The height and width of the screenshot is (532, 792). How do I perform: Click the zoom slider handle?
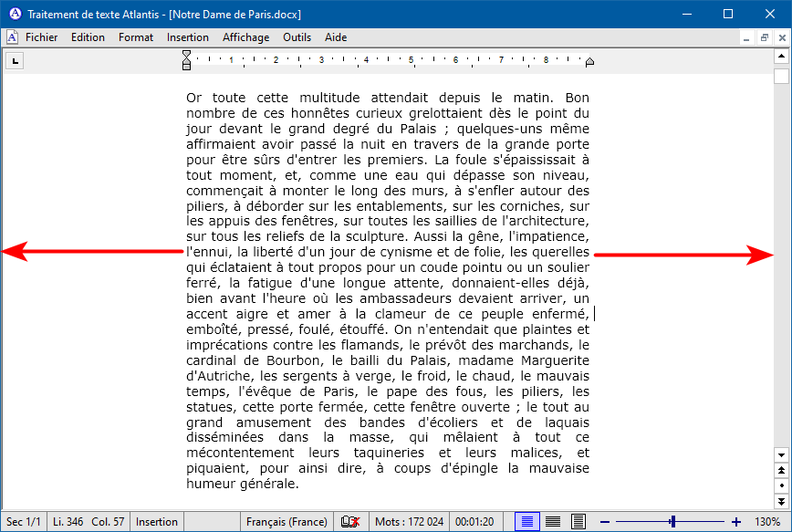click(672, 522)
